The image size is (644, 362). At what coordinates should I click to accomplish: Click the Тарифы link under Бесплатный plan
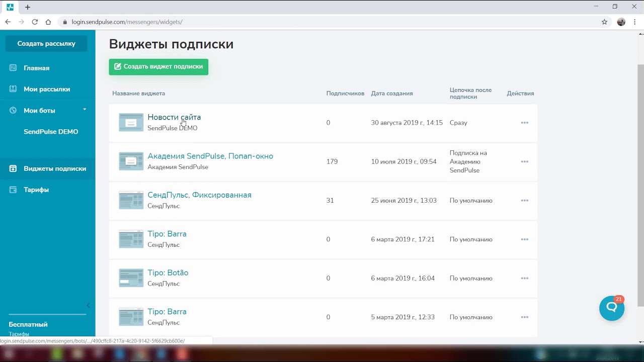point(19,334)
